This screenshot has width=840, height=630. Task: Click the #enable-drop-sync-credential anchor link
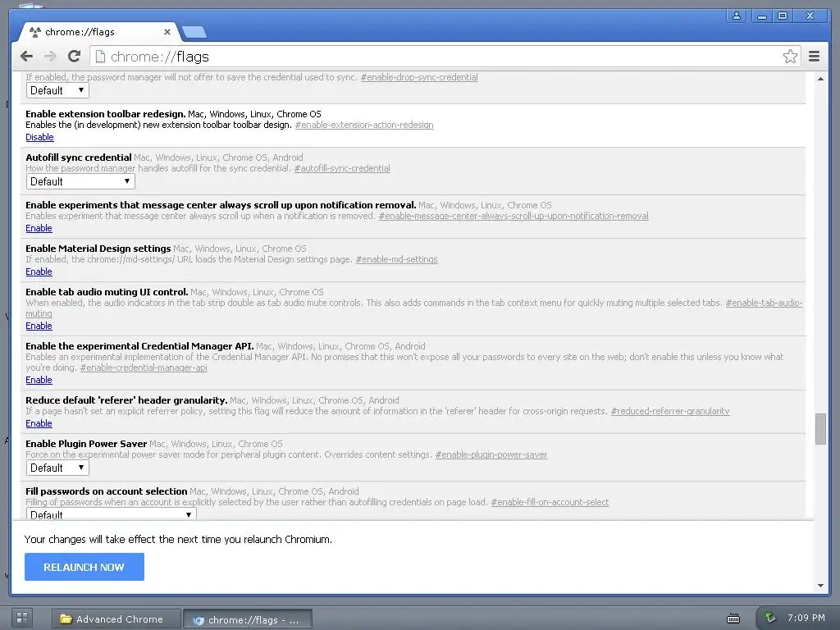(419, 77)
